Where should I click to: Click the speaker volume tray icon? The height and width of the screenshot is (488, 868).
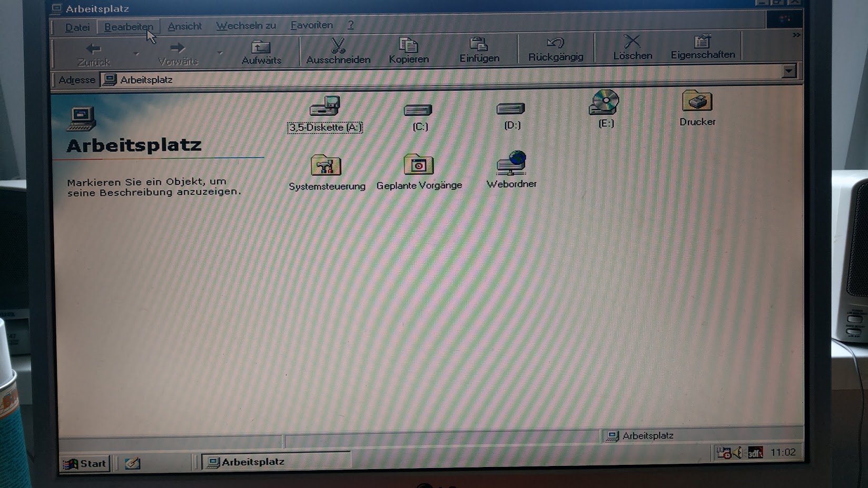click(x=738, y=453)
